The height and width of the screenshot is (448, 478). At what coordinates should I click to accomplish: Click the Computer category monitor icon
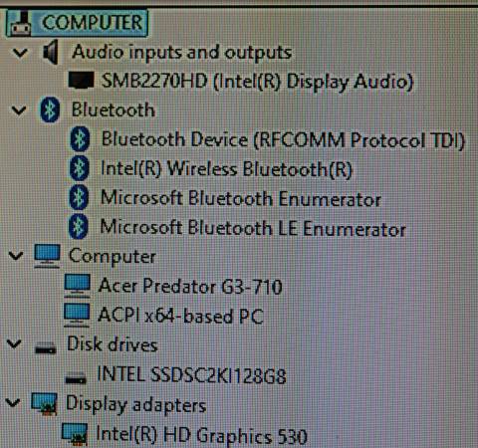click(x=47, y=256)
